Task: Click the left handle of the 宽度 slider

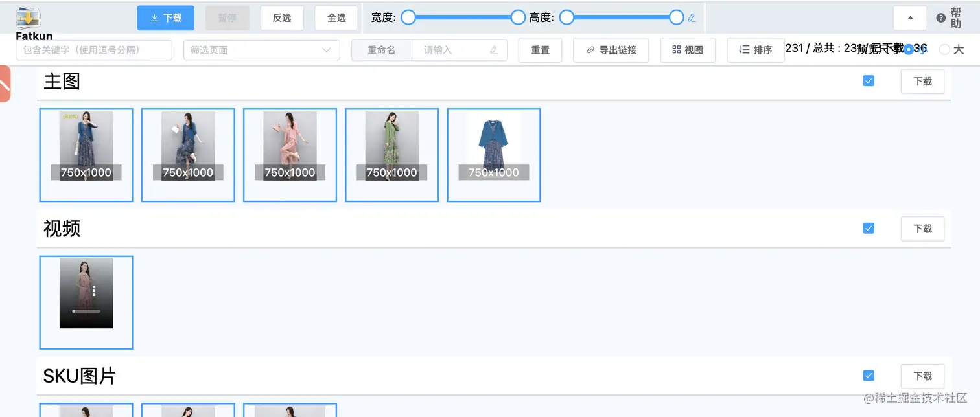Action: [408, 17]
